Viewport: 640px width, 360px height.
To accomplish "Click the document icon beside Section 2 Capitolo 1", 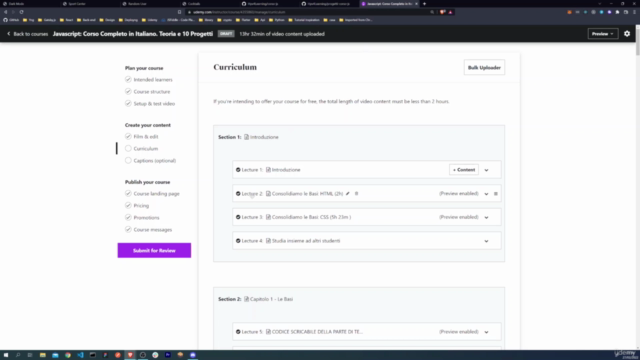I will tap(247, 299).
